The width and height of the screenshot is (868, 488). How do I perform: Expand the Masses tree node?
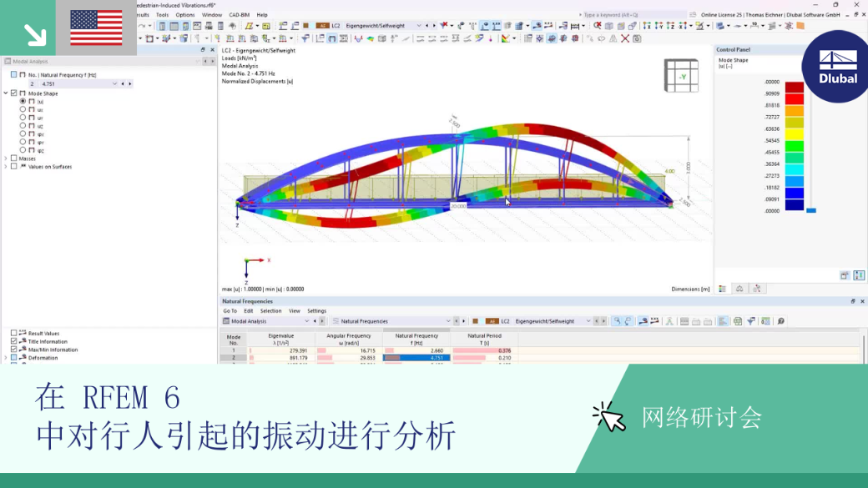(x=6, y=158)
